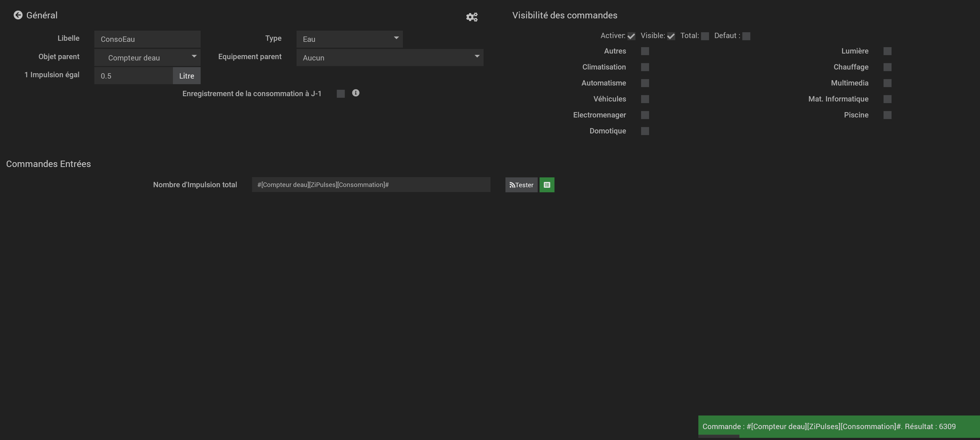Click the Libelle field containing ConsoEau
This screenshot has height=440, width=980.
[x=147, y=39]
